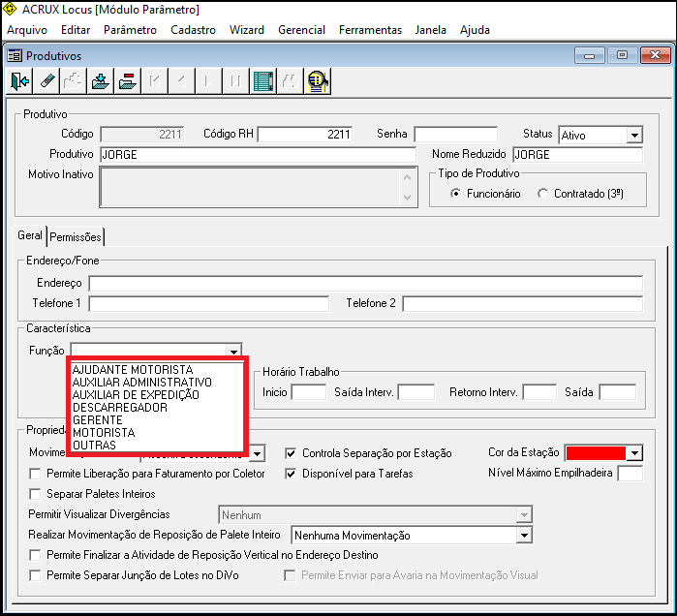Select the Geral tab

tap(30, 235)
